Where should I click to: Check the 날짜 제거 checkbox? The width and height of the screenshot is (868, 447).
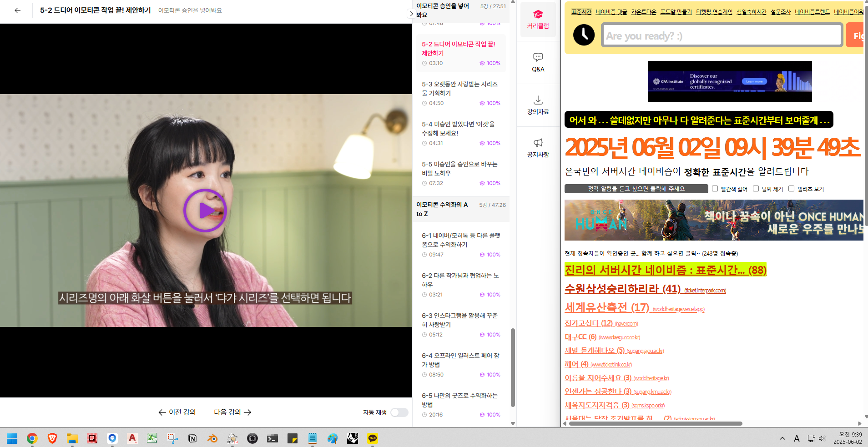[x=756, y=189]
